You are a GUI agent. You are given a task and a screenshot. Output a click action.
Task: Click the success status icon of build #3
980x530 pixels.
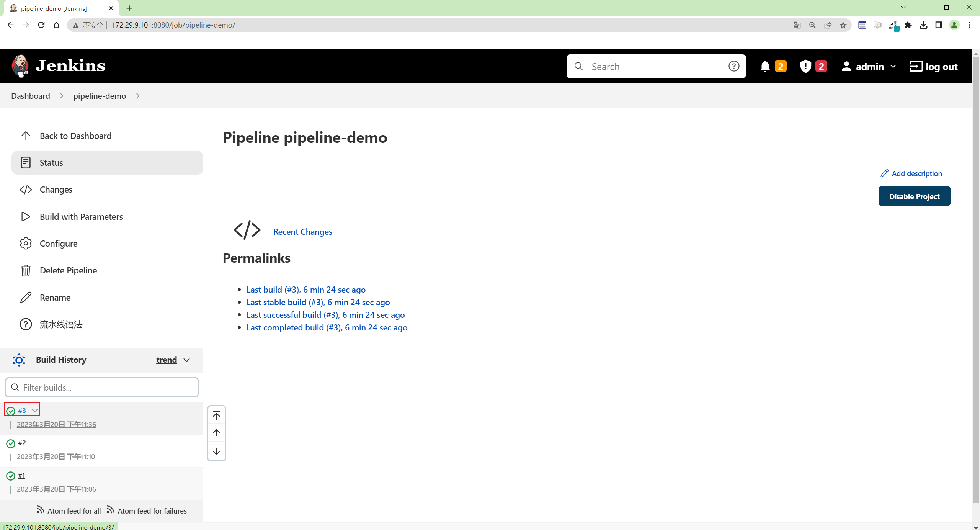(x=11, y=411)
